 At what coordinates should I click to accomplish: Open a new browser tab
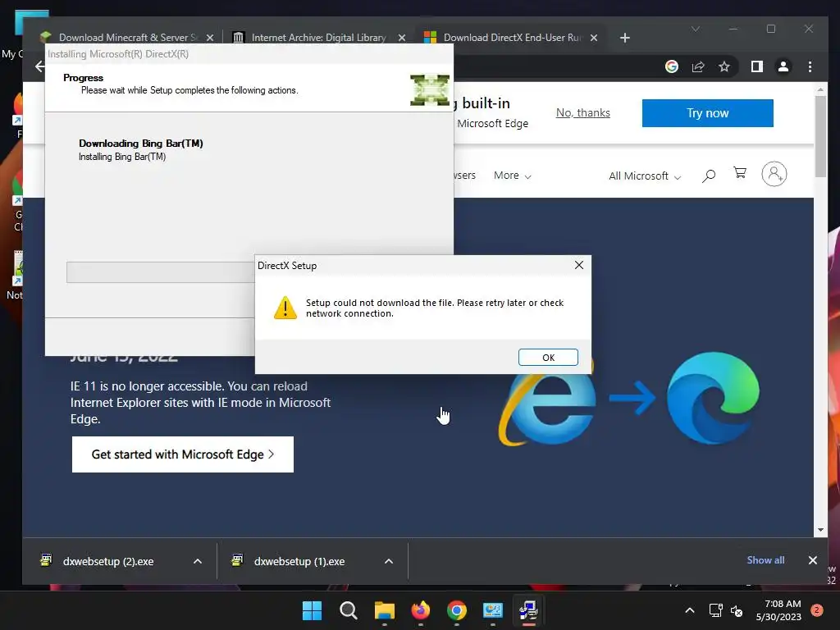click(624, 38)
